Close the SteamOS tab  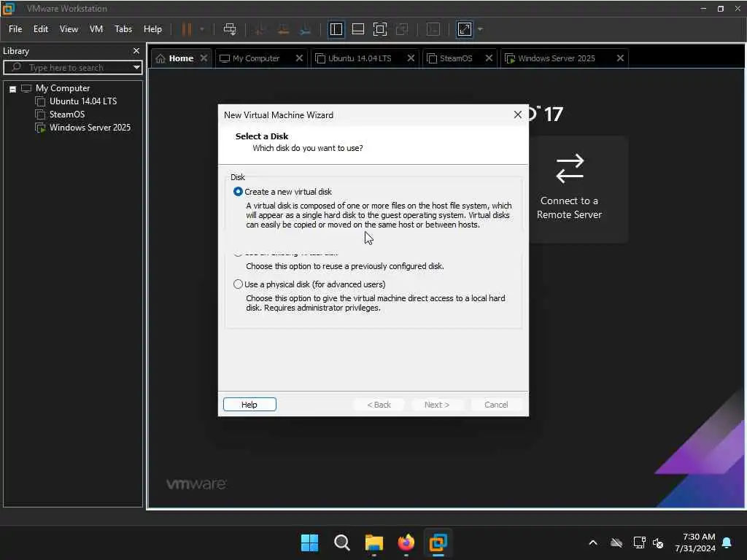[x=489, y=58]
